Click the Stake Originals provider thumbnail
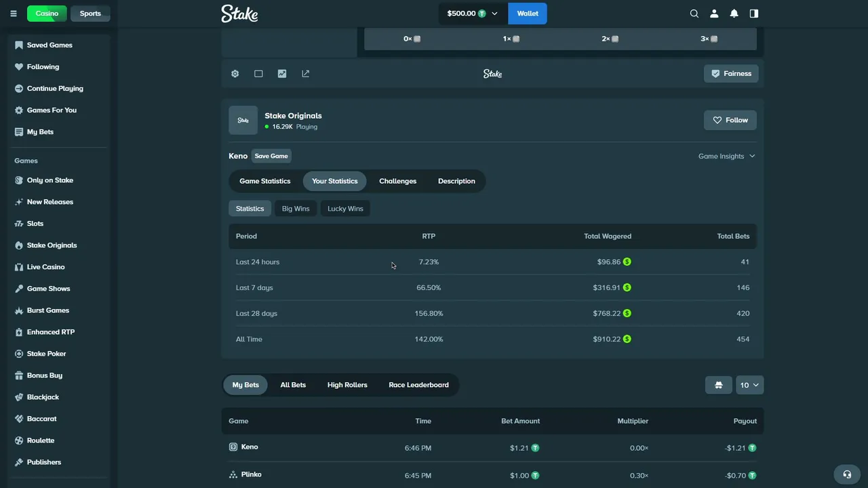The height and width of the screenshot is (488, 868). (243, 121)
